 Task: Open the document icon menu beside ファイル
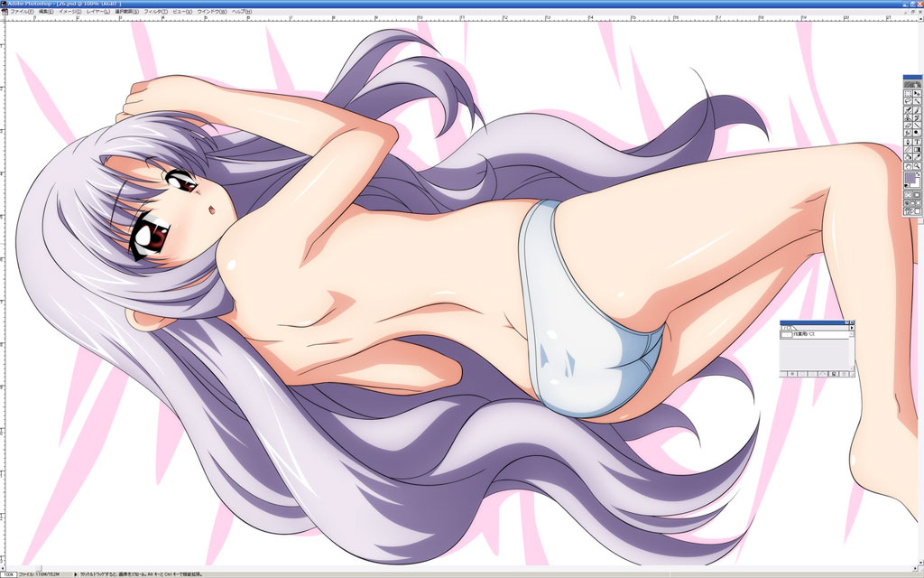(x=5, y=11)
